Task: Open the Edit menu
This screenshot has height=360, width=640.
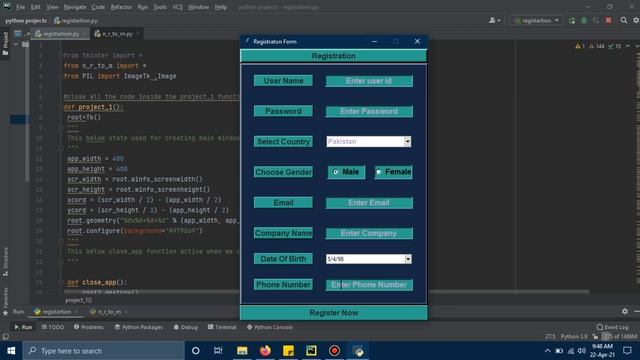Action: click(36, 7)
